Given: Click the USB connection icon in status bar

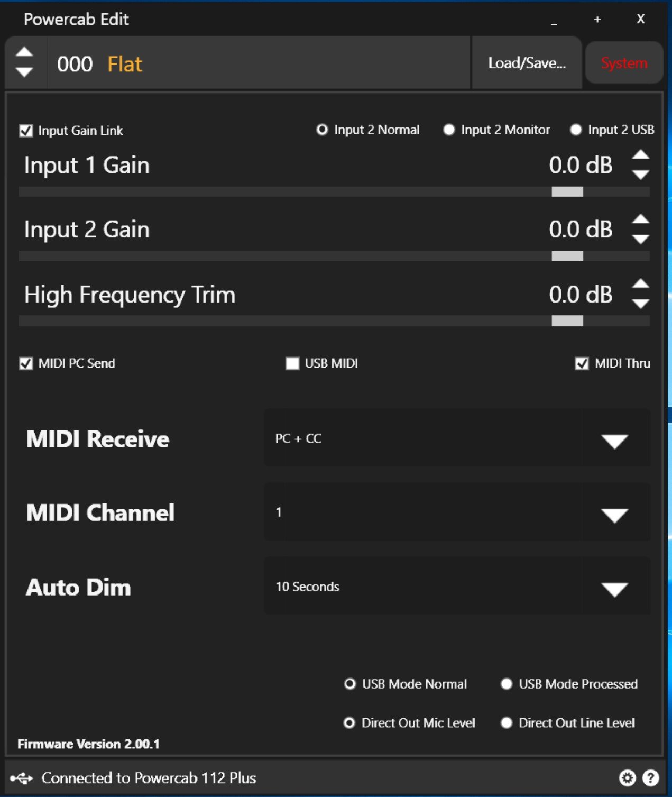Looking at the screenshot, I should pyautogui.click(x=21, y=778).
